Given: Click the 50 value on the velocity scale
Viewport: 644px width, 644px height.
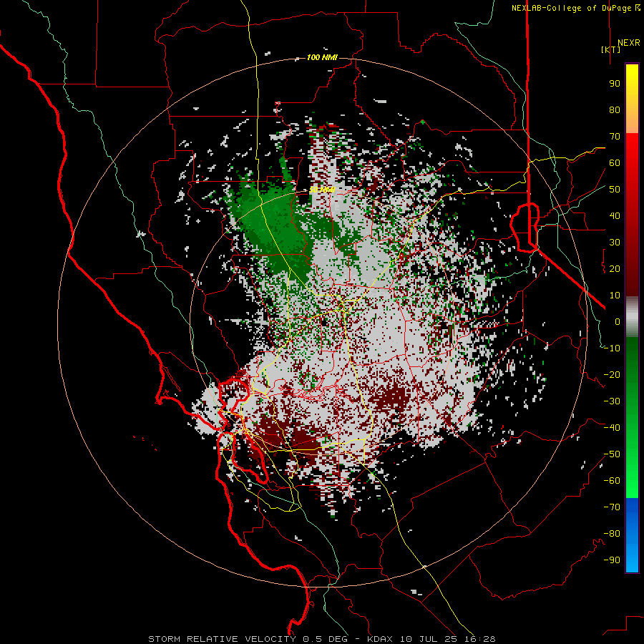Looking at the screenshot, I should [x=615, y=190].
